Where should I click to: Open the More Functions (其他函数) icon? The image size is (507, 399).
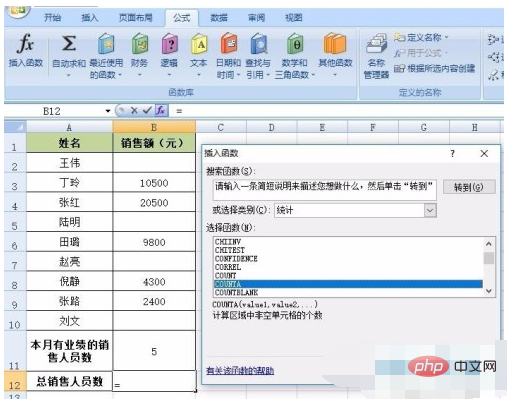(335, 44)
